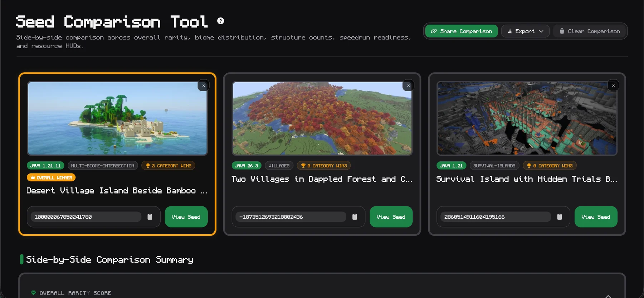The height and width of the screenshot is (298, 644).
Task: Remove the Desert Village Island card
Action: click(x=203, y=86)
